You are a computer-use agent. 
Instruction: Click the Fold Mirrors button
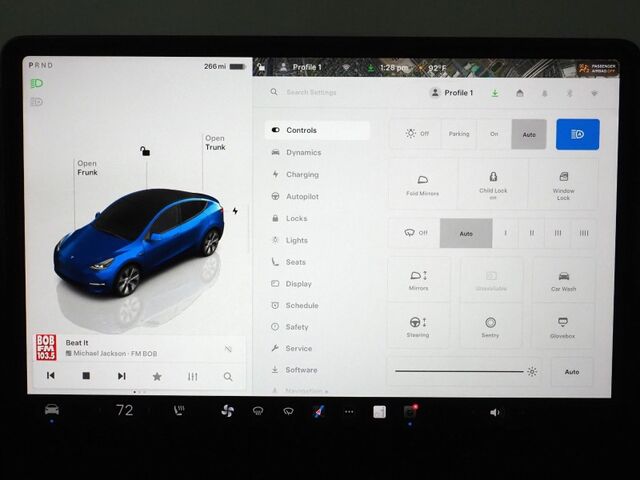pyautogui.click(x=422, y=184)
